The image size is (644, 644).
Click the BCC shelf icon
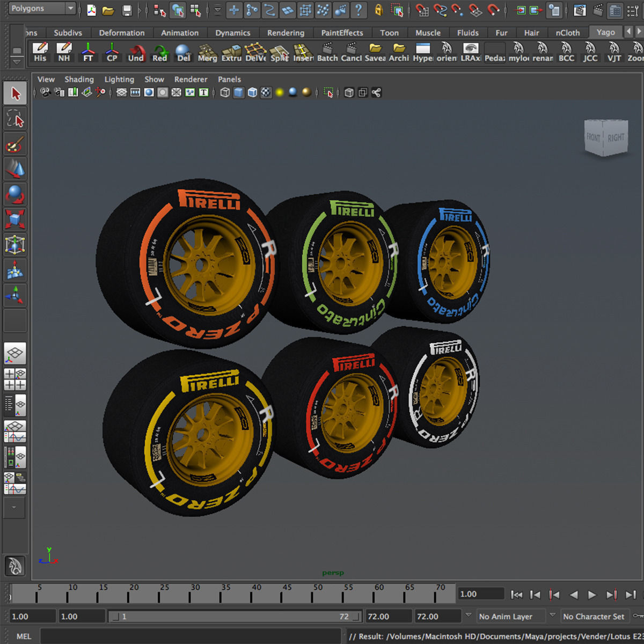coord(566,52)
